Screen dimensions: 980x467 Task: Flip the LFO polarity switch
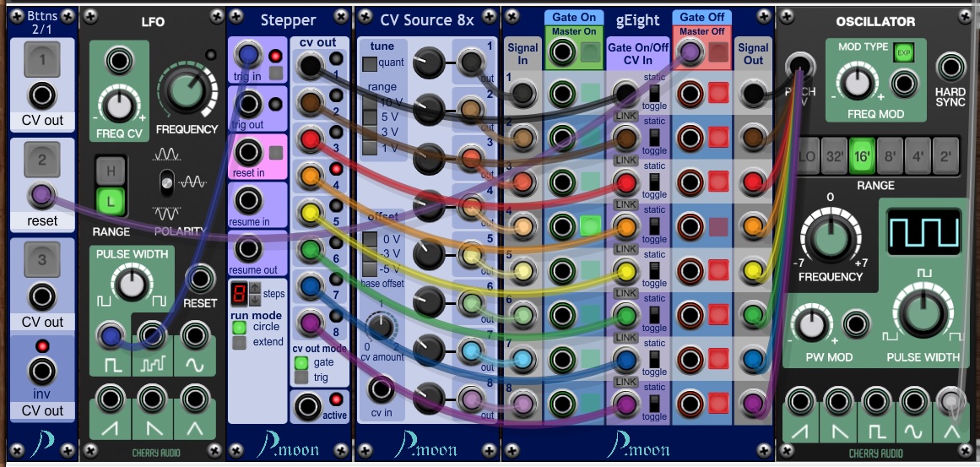point(167,181)
